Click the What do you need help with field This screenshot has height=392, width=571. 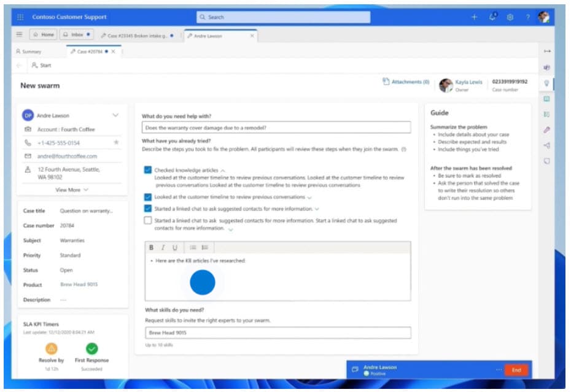(276, 128)
